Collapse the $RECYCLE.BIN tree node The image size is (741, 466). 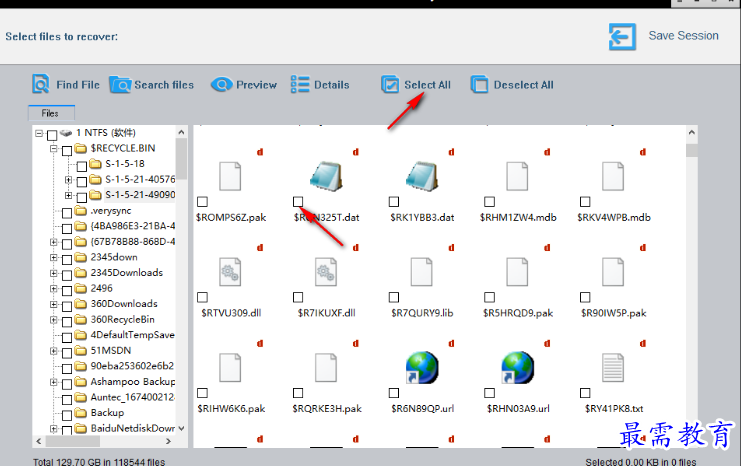pyautogui.click(x=54, y=149)
